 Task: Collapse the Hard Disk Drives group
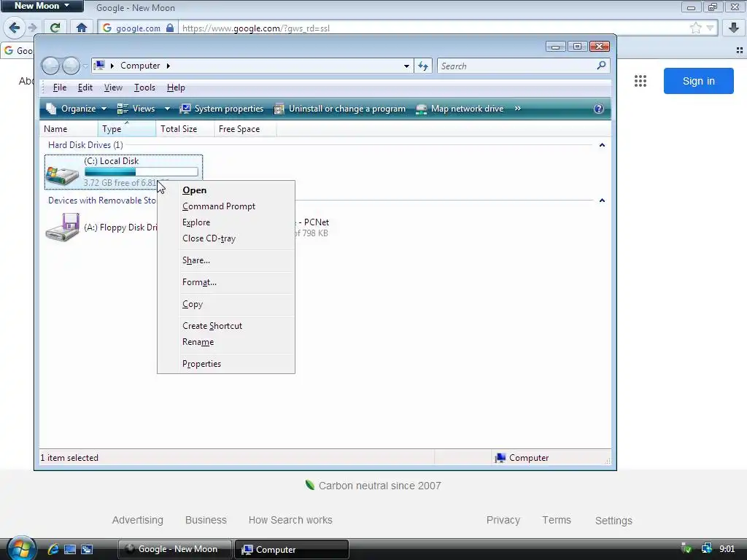(602, 145)
